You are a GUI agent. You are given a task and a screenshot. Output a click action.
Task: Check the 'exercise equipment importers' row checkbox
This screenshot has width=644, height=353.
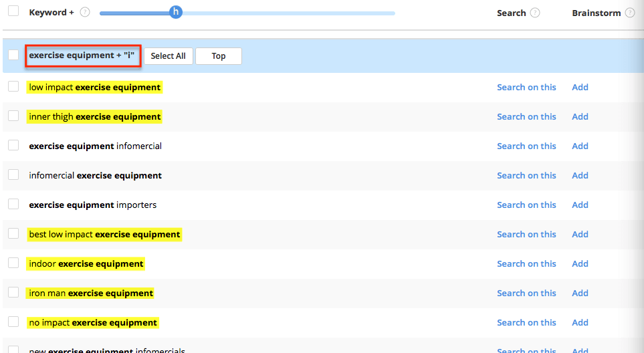coord(13,204)
